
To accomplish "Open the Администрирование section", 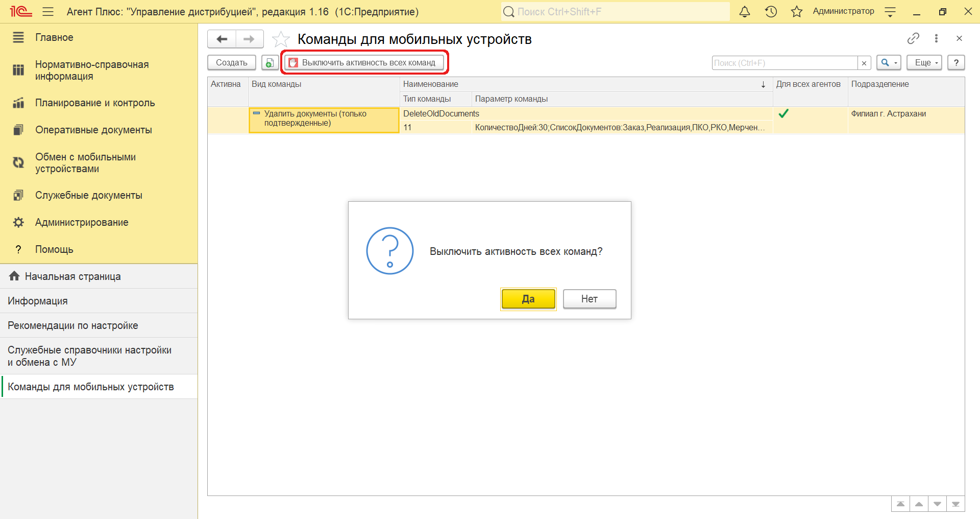I will pos(82,222).
